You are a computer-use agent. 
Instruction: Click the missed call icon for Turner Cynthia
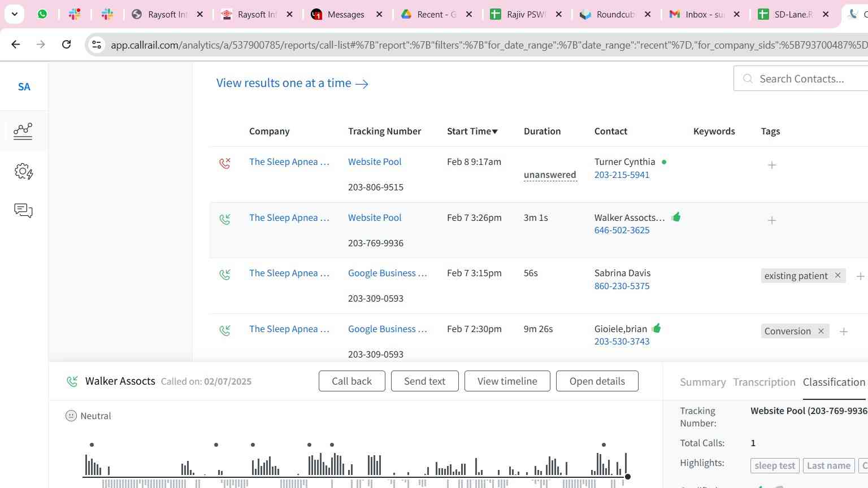pos(225,163)
